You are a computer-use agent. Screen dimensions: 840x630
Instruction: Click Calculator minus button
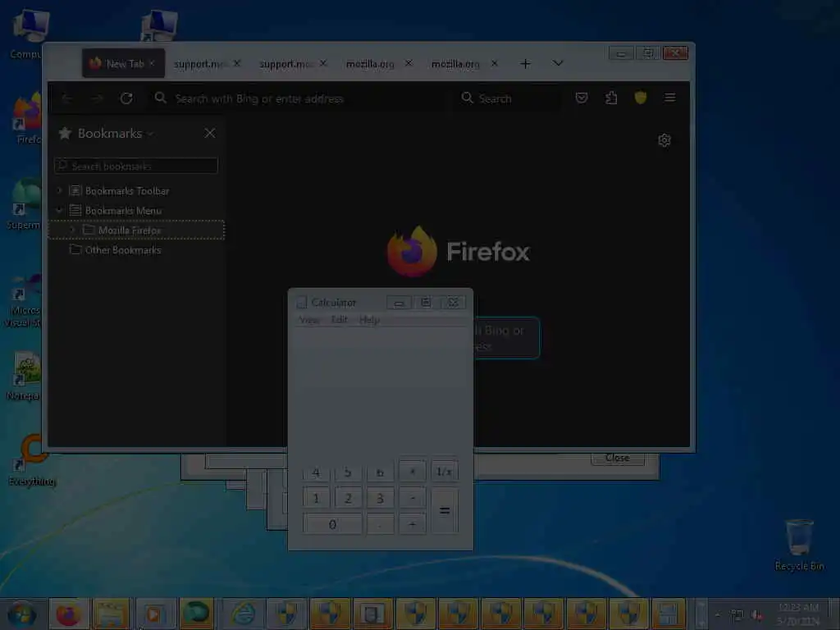click(x=413, y=498)
